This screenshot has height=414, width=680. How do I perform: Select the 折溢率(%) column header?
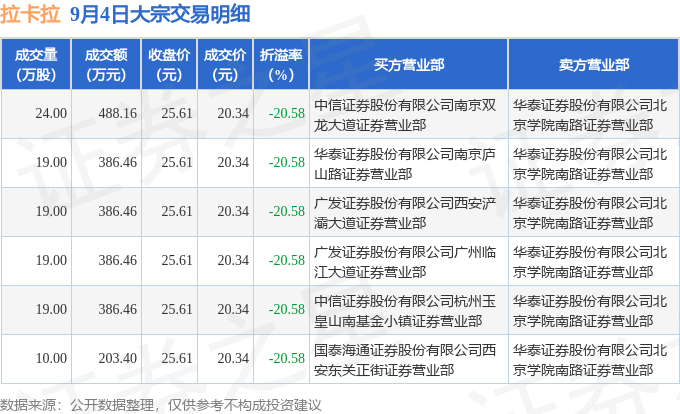pyautogui.click(x=281, y=65)
